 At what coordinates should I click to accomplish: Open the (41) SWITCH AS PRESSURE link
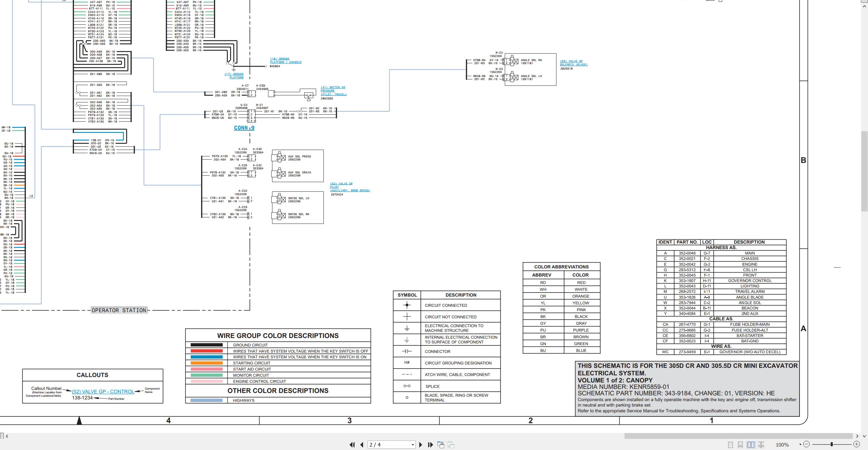pyautogui.click(x=334, y=91)
